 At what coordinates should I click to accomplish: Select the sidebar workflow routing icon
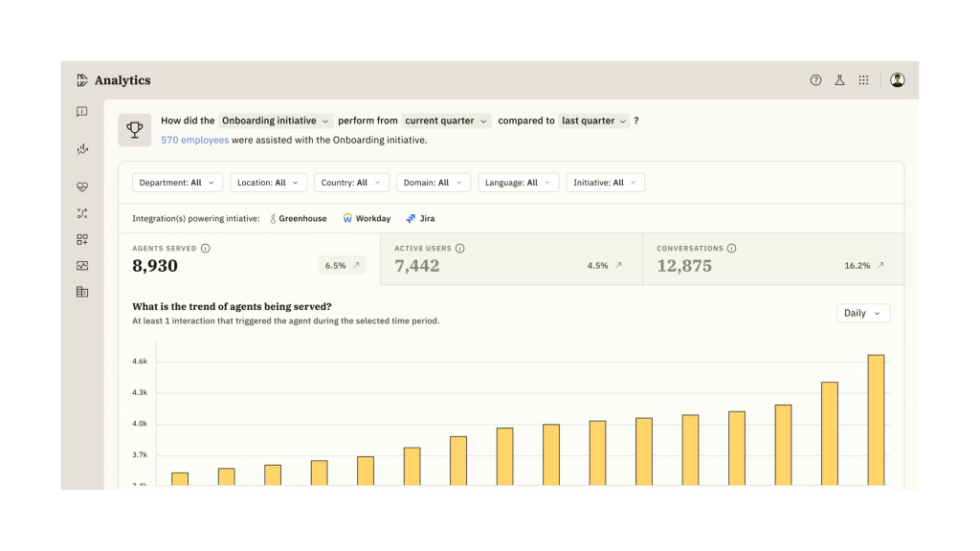tap(82, 213)
